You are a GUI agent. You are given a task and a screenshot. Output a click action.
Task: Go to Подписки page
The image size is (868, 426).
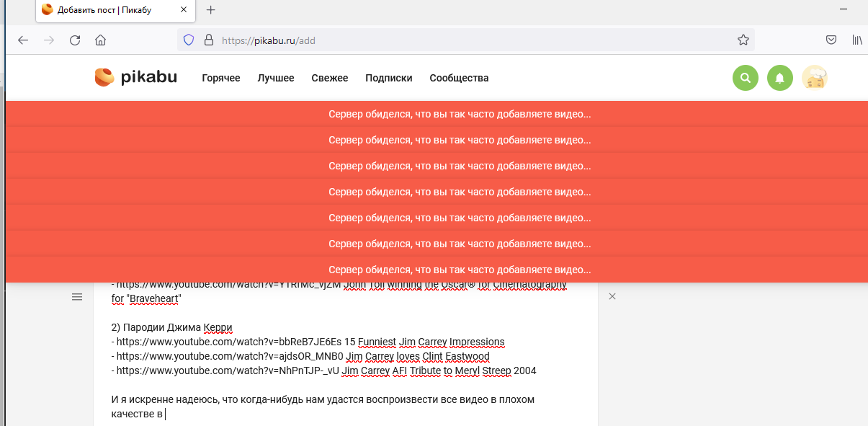coord(388,78)
